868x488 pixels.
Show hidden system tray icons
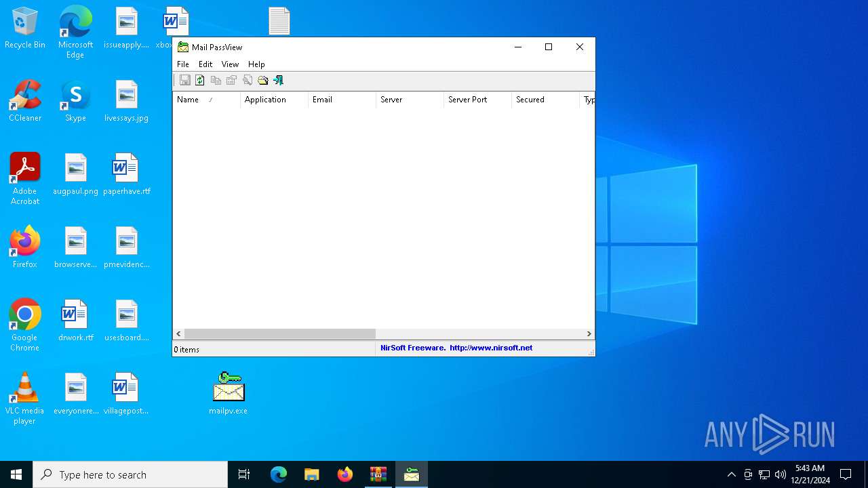[x=731, y=474]
